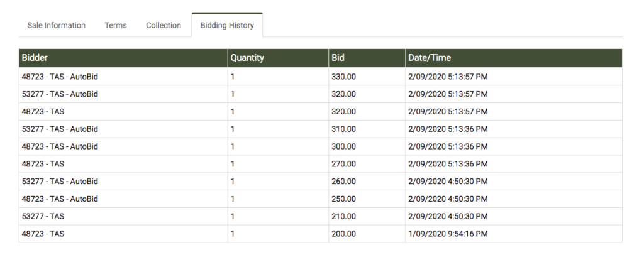Select bidder 53277 - TAS with 210.00 bid
Image resolution: width=644 pixels, height=272 pixels.
click(43, 217)
